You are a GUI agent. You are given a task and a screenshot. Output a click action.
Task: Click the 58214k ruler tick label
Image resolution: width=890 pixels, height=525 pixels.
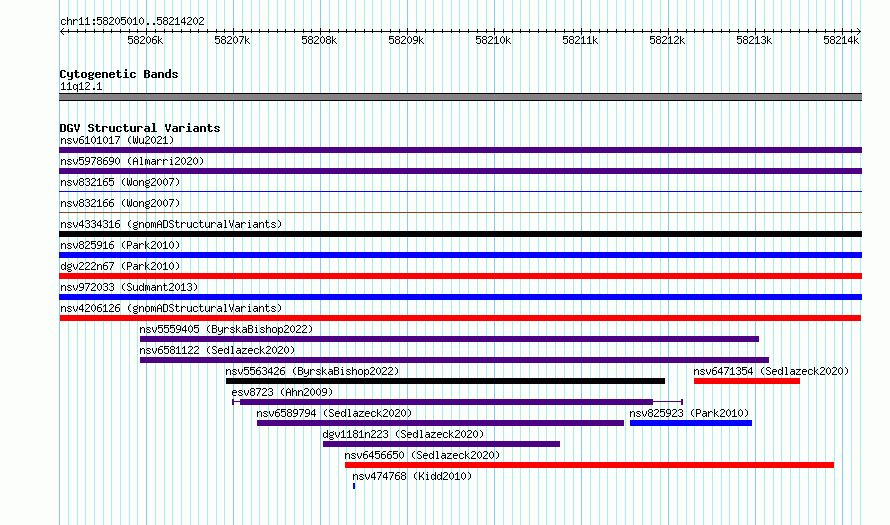(x=841, y=40)
